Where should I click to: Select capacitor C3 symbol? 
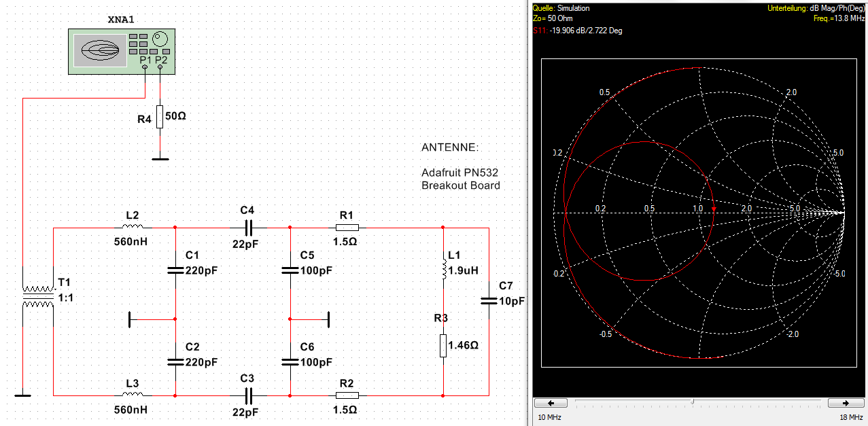pyautogui.click(x=247, y=395)
